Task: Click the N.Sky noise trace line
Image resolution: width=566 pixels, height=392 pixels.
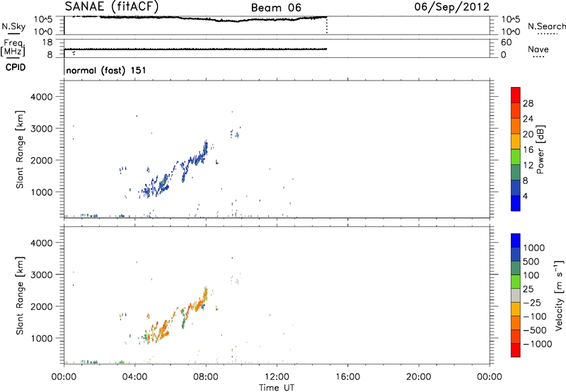Action: click(200, 18)
